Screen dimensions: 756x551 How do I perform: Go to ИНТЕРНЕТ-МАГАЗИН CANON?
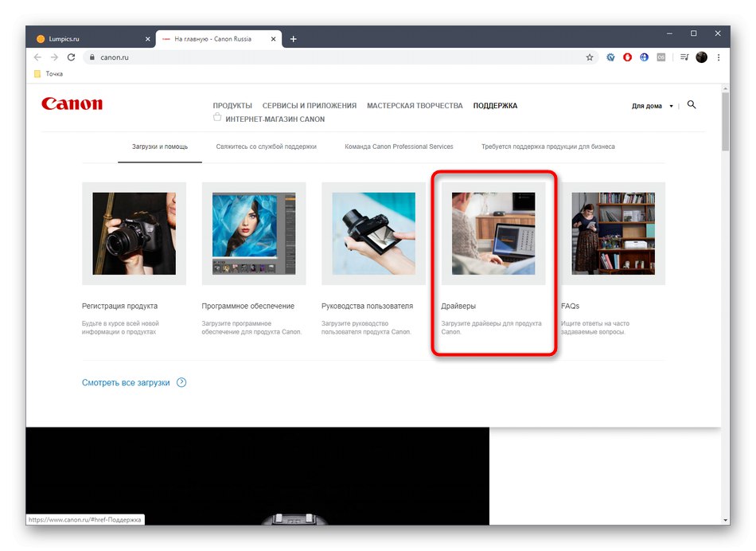[x=275, y=119]
